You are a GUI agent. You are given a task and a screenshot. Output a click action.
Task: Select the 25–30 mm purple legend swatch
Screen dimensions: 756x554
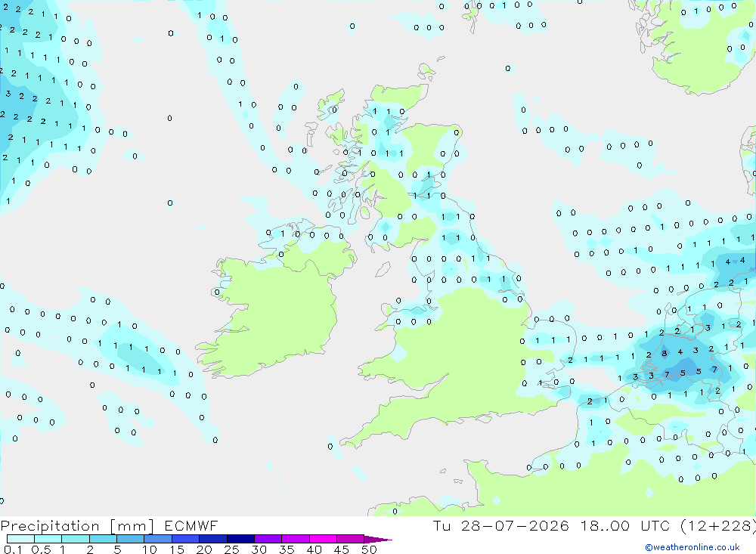pos(240,539)
